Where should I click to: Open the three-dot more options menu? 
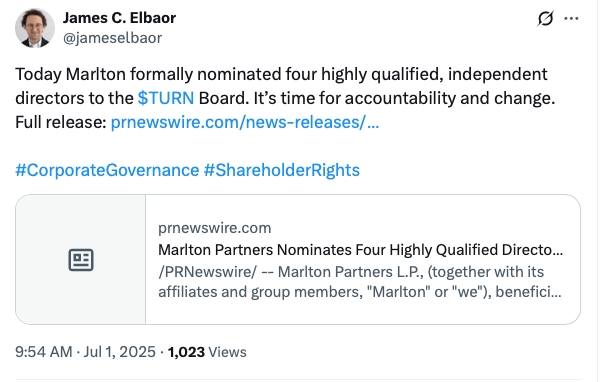tap(571, 18)
